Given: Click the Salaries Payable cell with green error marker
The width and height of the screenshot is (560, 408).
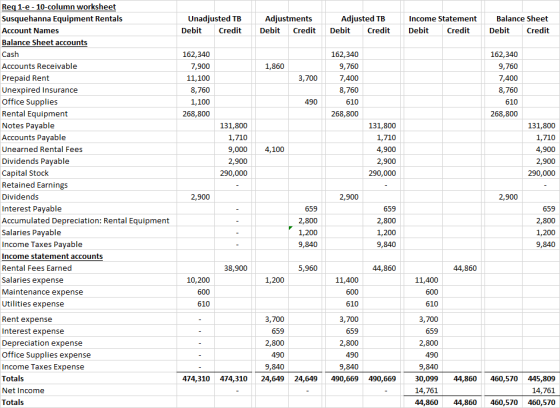Looking at the screenshot, I should (x=305, y=233).
